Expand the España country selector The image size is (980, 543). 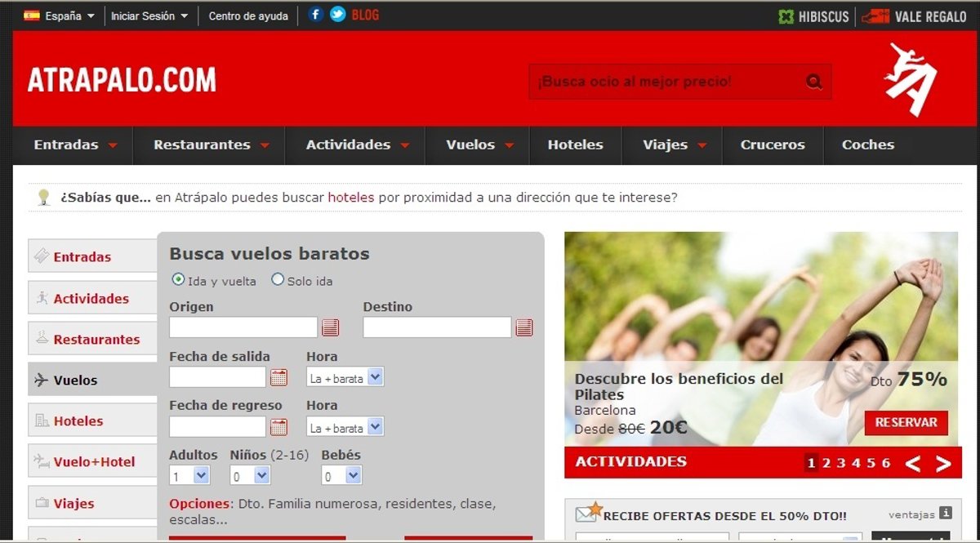60,16
